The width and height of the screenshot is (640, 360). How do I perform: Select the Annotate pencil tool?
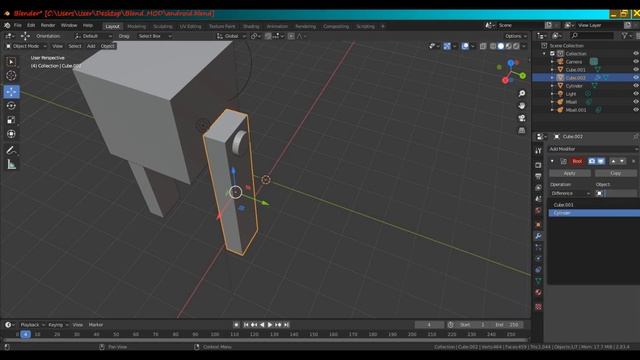(x=11, y=150)
